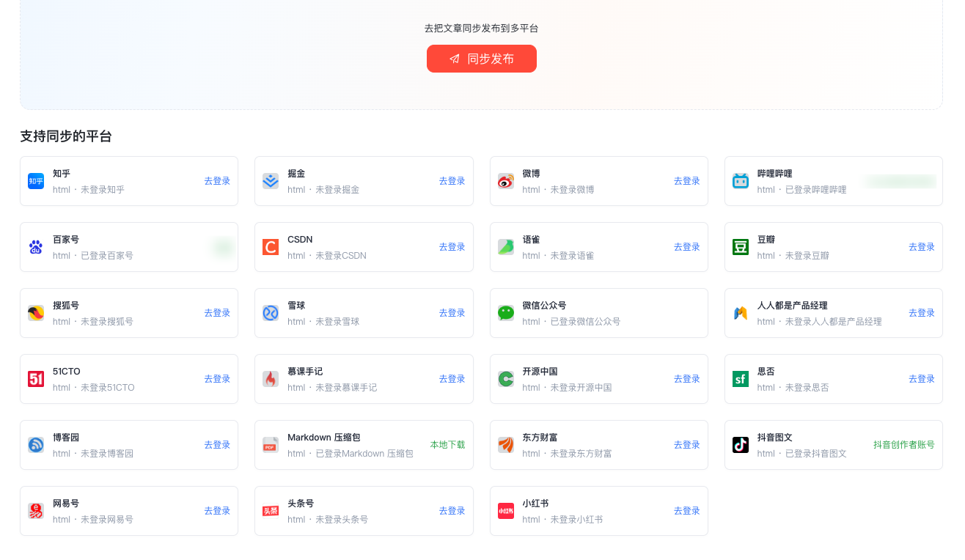Screen dimensions: 965x560
Task: Click the 网易号 logo icon
Action: [36, 511]
